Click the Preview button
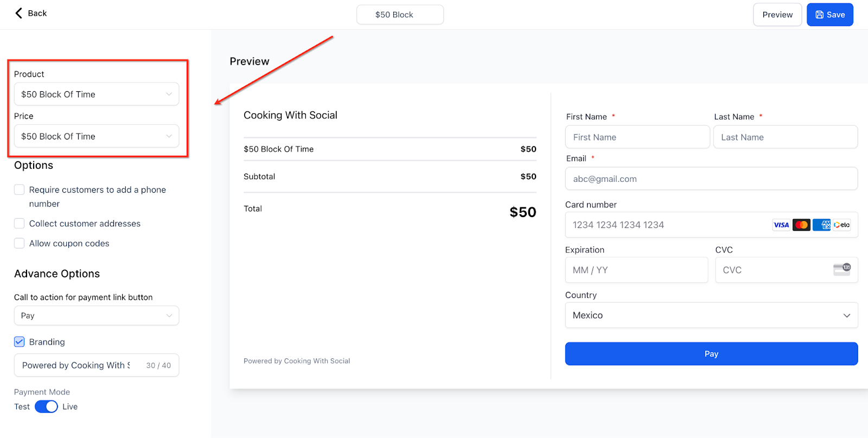Image resolution: width=868 pixels, height=438 pixels. pos(777,15)
